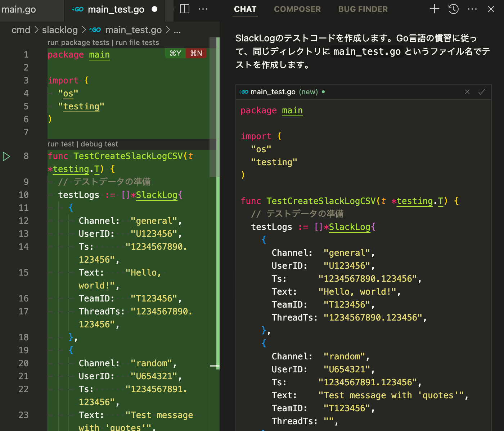Open chat history clock icon
Screen dimensions: 504x431
point(454,9)
